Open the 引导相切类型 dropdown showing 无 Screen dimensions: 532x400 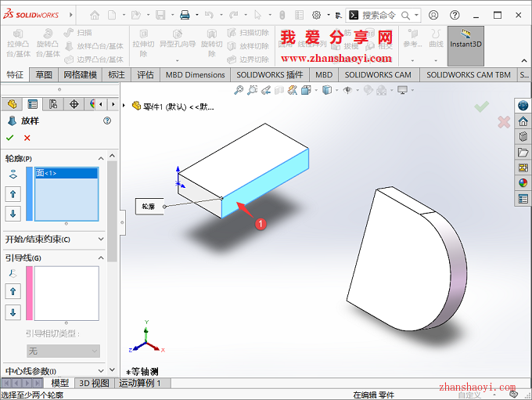[x=63, y=351]
